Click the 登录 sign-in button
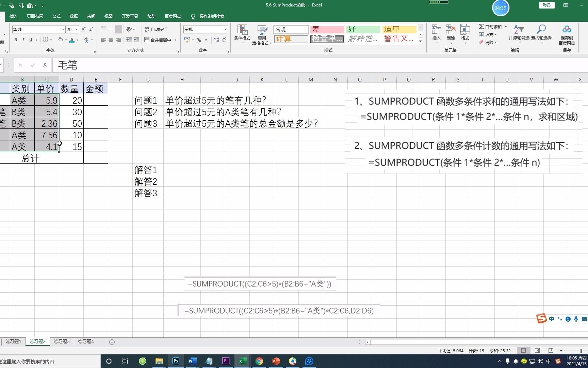 (x=547, y=5)
